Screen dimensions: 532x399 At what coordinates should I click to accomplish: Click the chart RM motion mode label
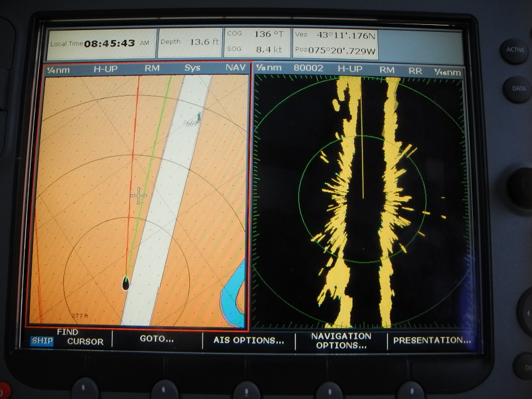click(152, 68)
